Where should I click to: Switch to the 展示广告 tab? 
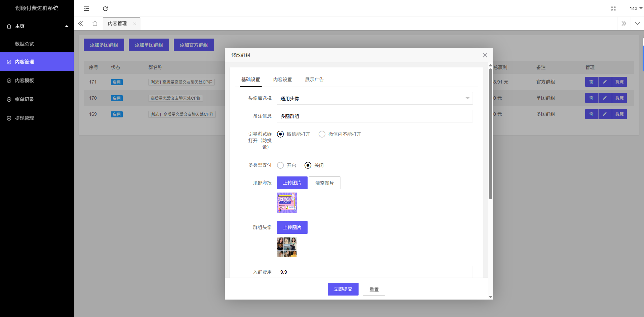coord(314,80)
